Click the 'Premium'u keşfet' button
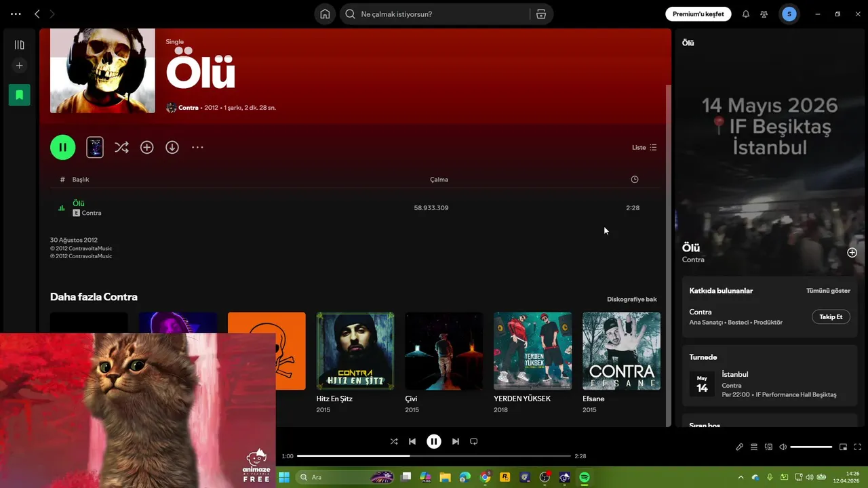This screenshot has height=488, width=868. (x=698, y=14)
